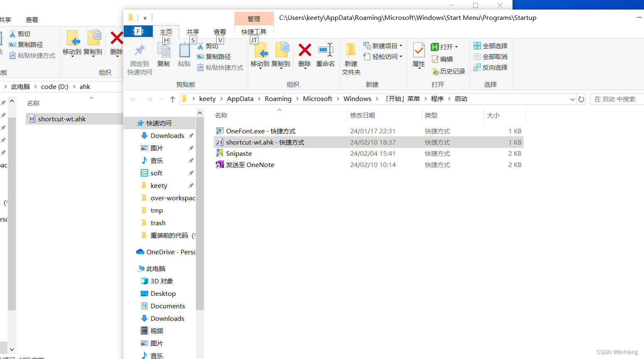
Task: Sort by the 修改日期 column header
Action: point(384,115)
